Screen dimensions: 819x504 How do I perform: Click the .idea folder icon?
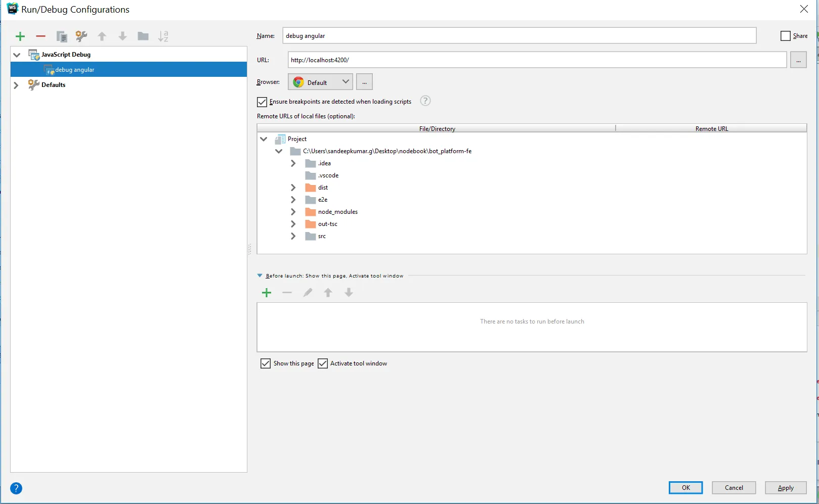coord(311,163)
